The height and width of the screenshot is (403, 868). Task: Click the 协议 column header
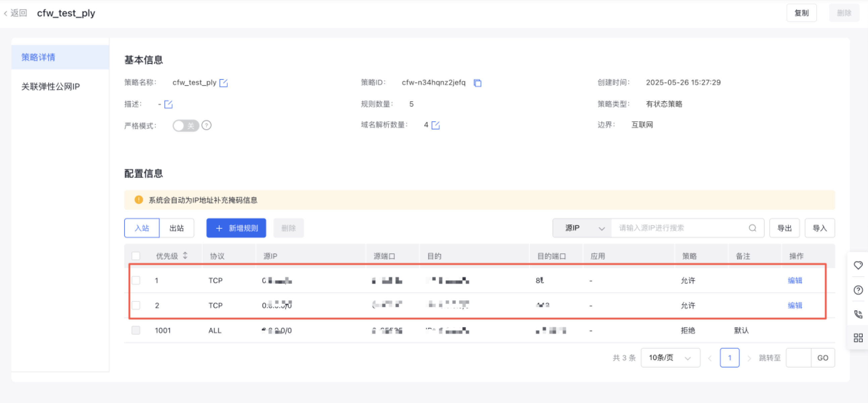click(x=218, y=256)
